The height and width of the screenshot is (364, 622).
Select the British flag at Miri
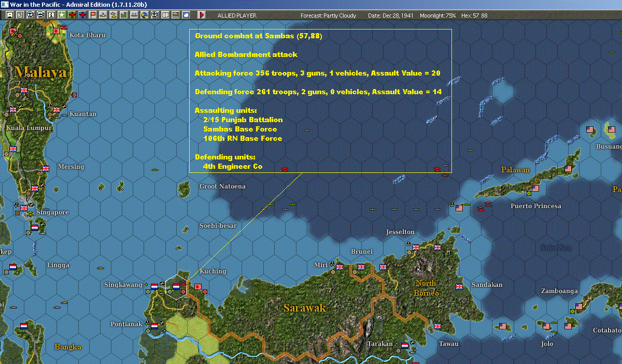coord(340,267)
